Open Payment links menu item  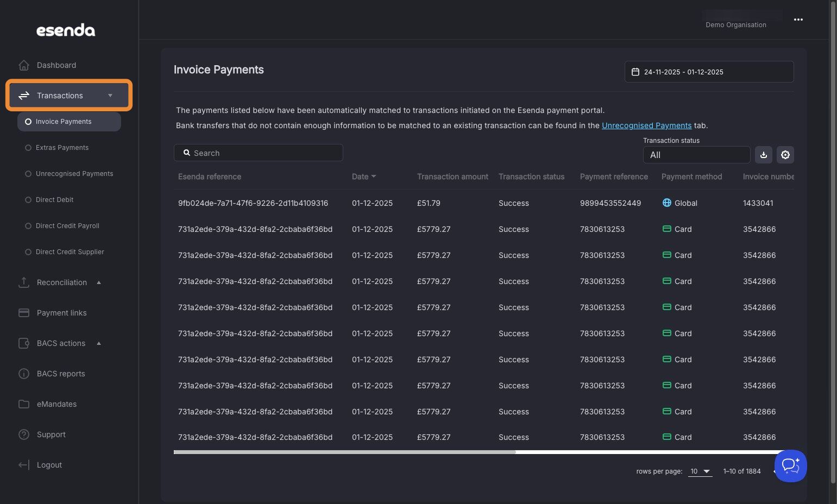point(61,313)
